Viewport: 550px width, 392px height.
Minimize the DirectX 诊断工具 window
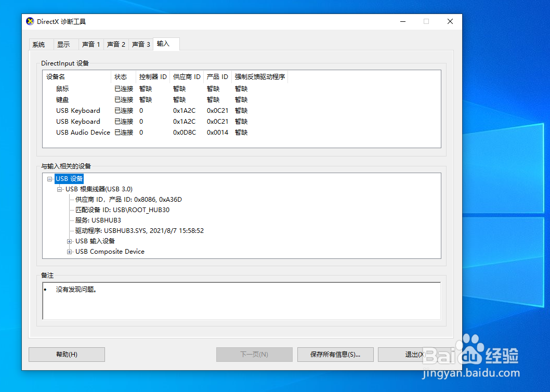[403, 21]
